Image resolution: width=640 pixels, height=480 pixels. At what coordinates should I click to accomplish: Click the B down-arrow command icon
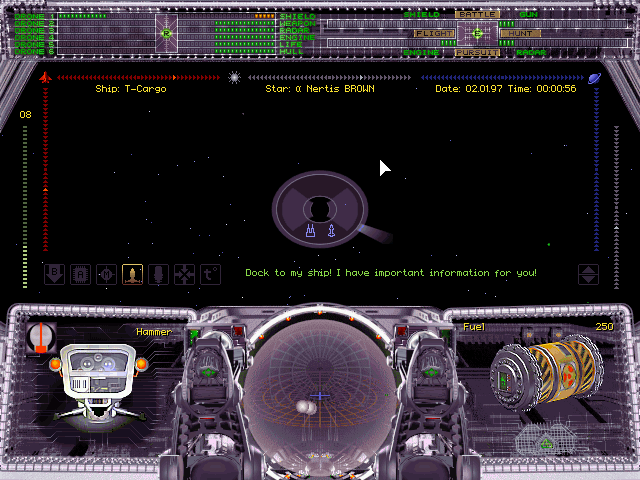[x=54, y=274]
